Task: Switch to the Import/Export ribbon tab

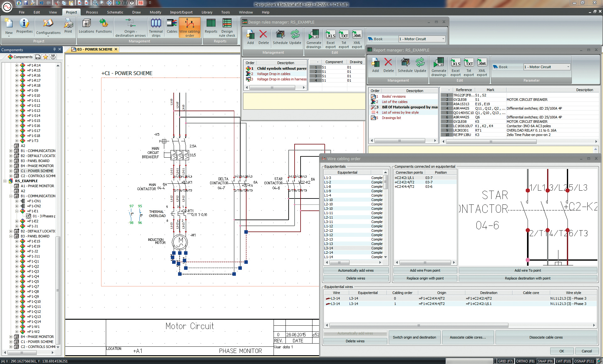Action: [x=181, y=12]
